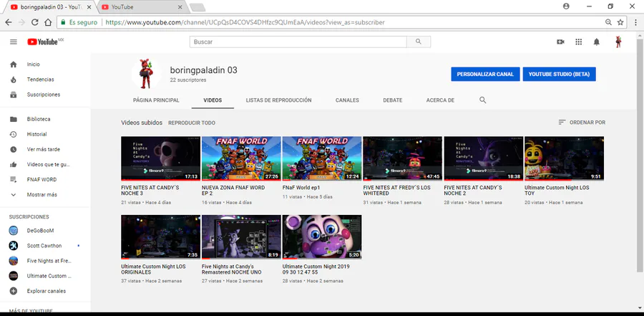Open the hamburger guide menu
The width and height of the screenshot is (644, 316).
[14, 42]
